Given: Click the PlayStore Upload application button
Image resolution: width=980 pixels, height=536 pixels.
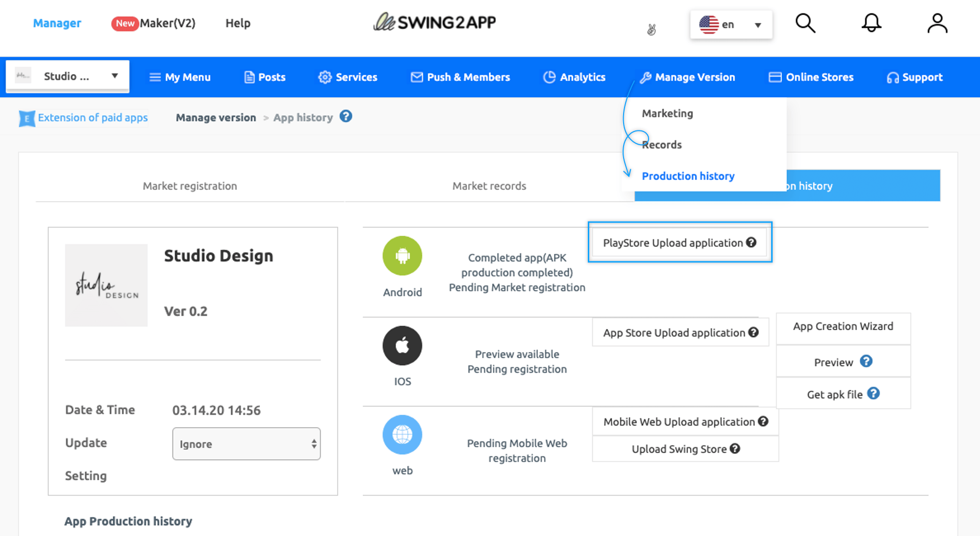Looking at the screenshot, I should [x=679, y=242].
